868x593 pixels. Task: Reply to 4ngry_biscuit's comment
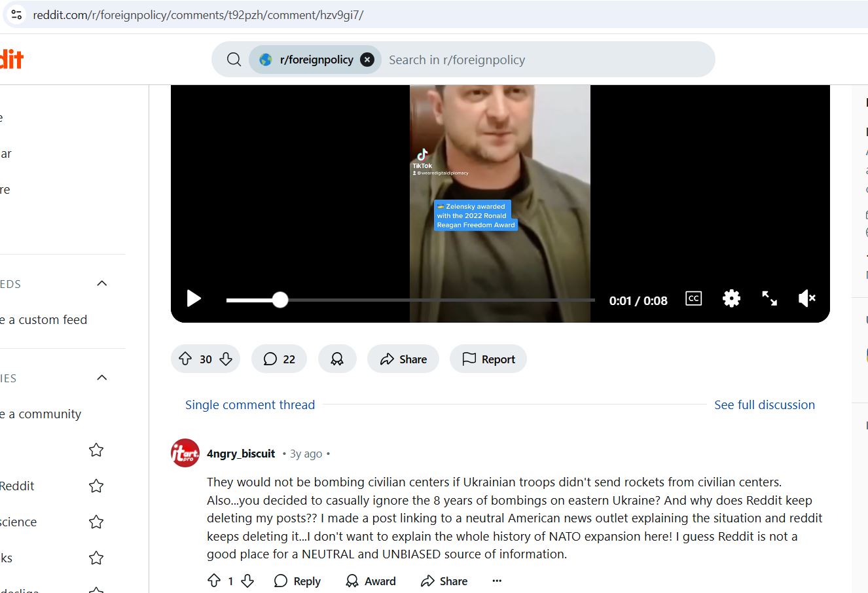point(297,581)
